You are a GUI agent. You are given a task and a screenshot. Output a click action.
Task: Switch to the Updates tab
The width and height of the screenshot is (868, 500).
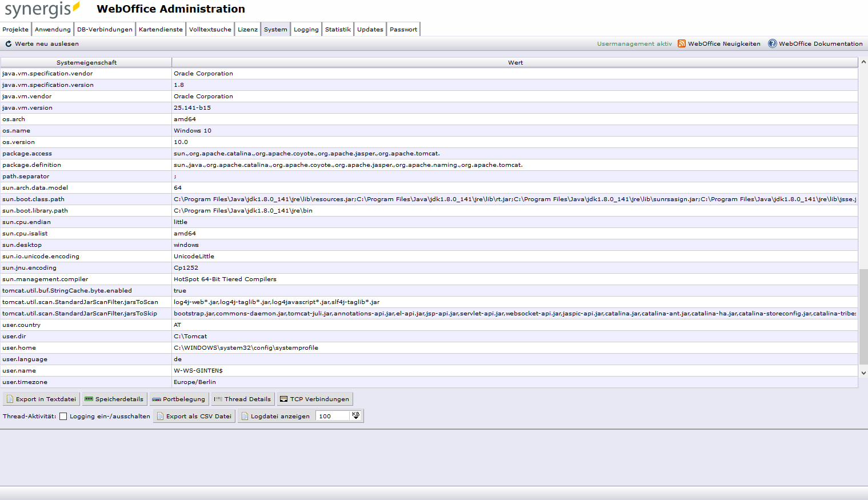click(x=370, y=29)
